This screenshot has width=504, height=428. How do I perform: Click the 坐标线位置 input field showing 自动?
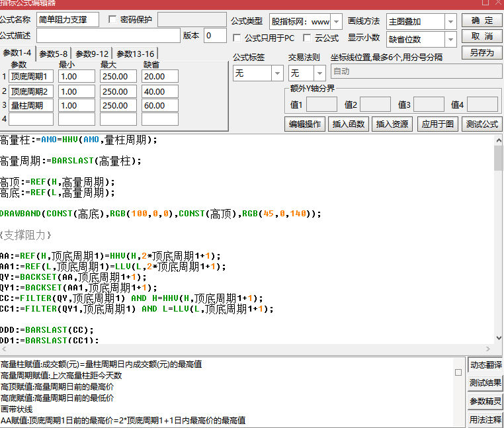(x=416, y=71)
